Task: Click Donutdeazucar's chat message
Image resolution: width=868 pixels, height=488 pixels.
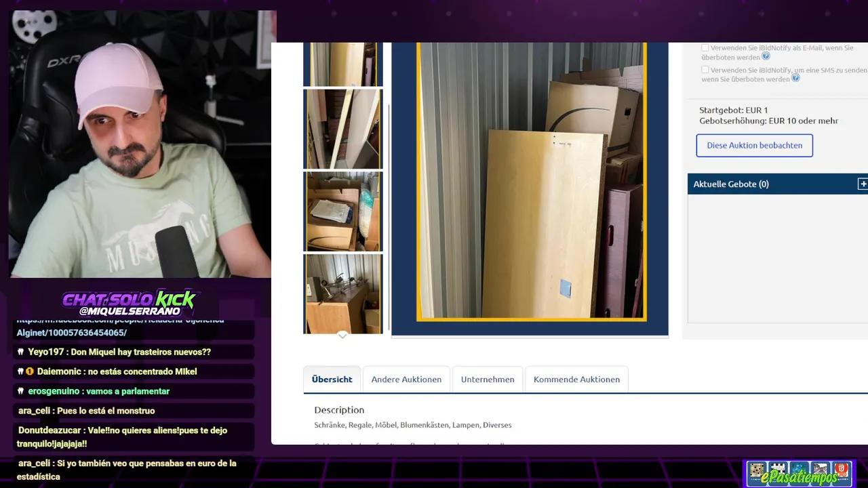Action: click(x=134, y=437)
